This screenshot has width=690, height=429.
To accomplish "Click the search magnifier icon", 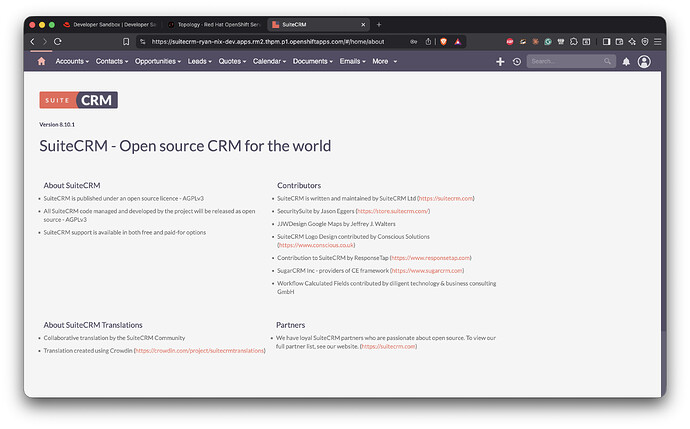I will [x=607, y=61].
